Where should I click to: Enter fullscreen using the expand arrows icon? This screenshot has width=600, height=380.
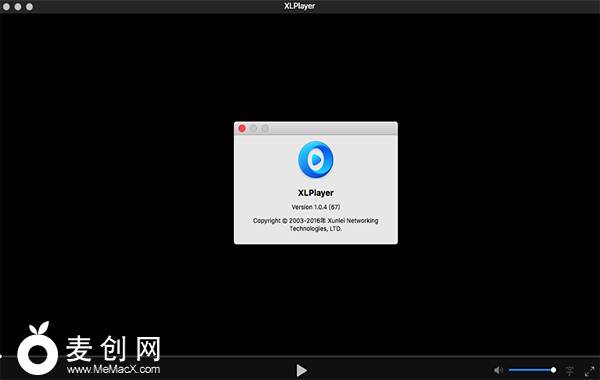pyautogui.click(x=590, y=370)
